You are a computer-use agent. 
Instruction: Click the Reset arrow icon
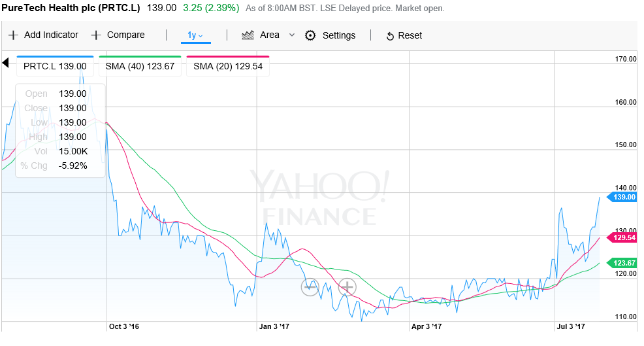click(x=390, y=36)
